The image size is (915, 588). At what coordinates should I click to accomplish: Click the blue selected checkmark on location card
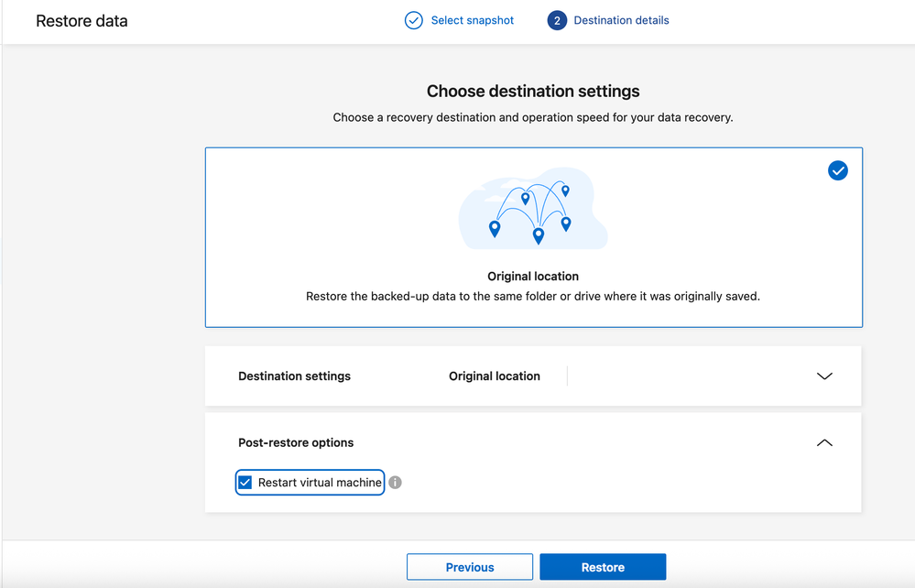coord(837,170)
